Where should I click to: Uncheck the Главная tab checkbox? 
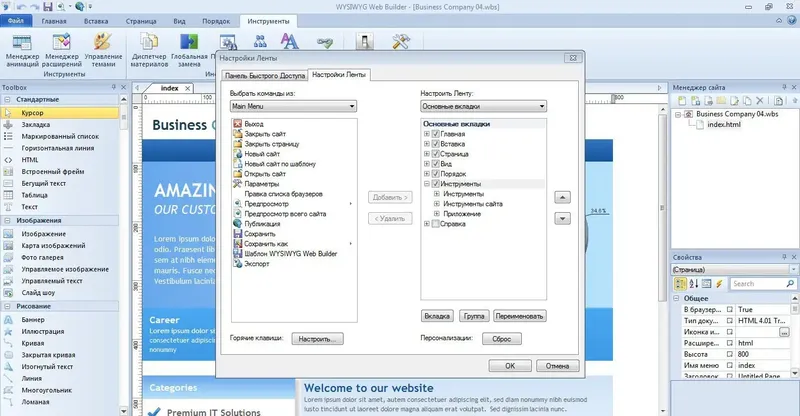[x=435, y=134]
